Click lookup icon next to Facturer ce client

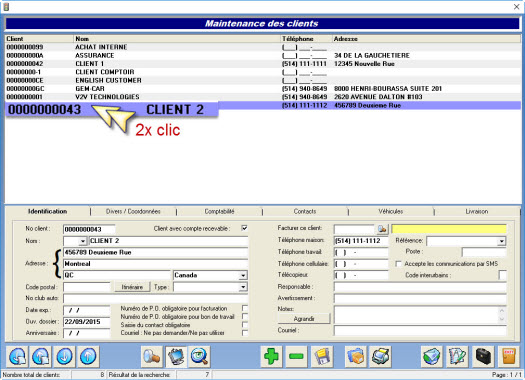coord(382,229)
